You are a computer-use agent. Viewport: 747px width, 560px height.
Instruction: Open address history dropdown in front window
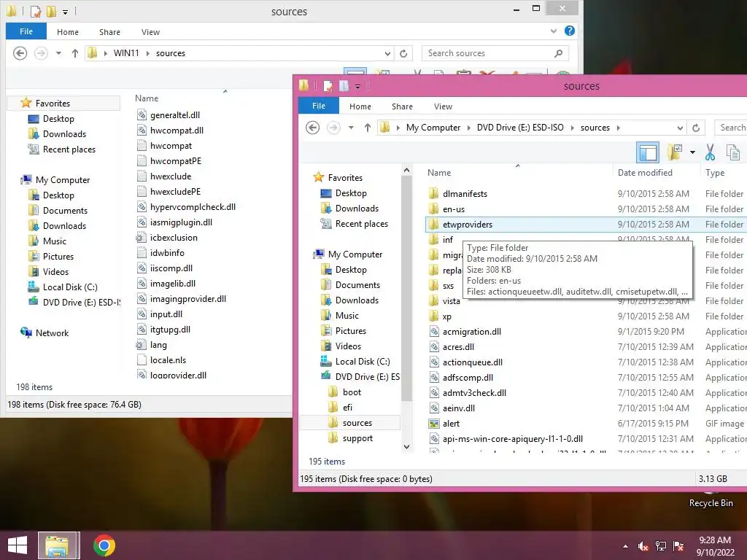[680, 128]
